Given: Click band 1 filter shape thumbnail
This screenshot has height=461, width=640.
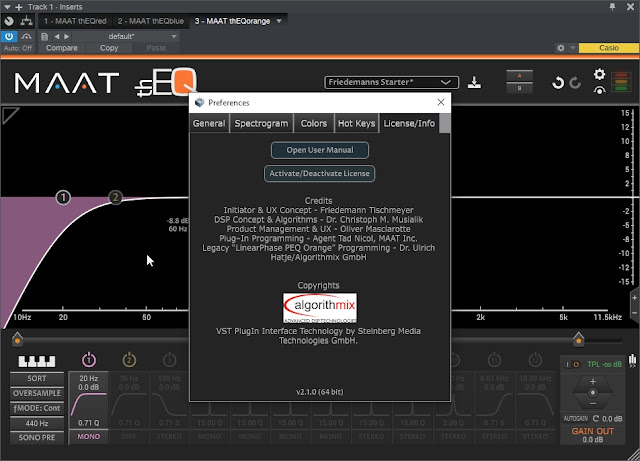Looking at the screenshot, I should click(x=89, y=405).
